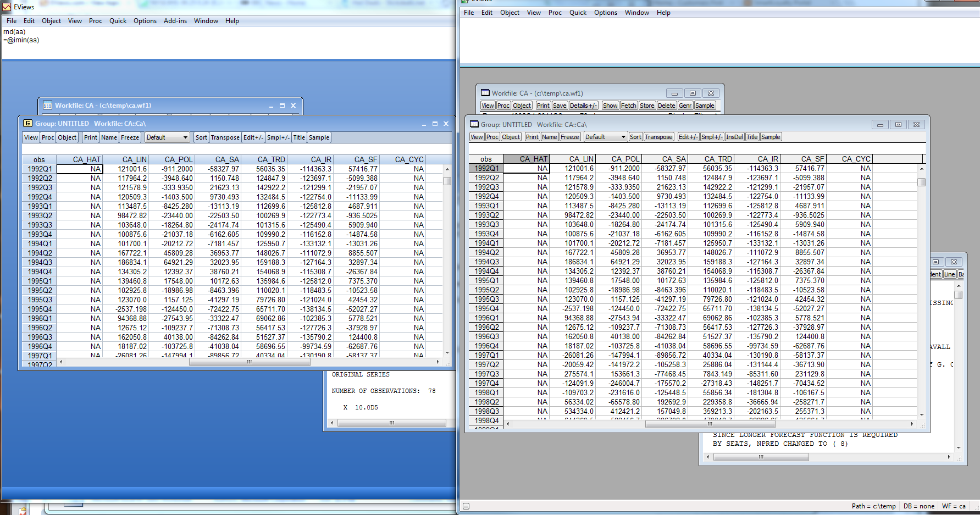Screen dimensions: 980x515
Task: Click the window icon of the gray Workfile CA window
Action: point(485,93)
